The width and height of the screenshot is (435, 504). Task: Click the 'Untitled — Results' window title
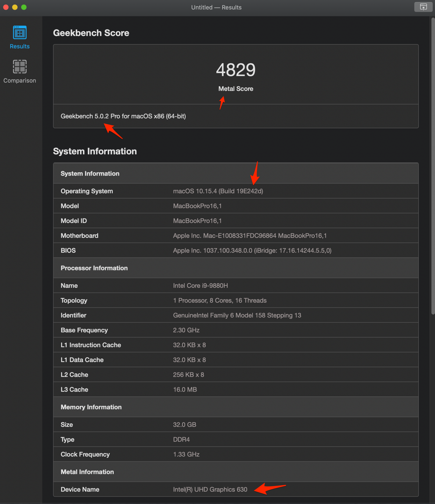pos(216,7)
